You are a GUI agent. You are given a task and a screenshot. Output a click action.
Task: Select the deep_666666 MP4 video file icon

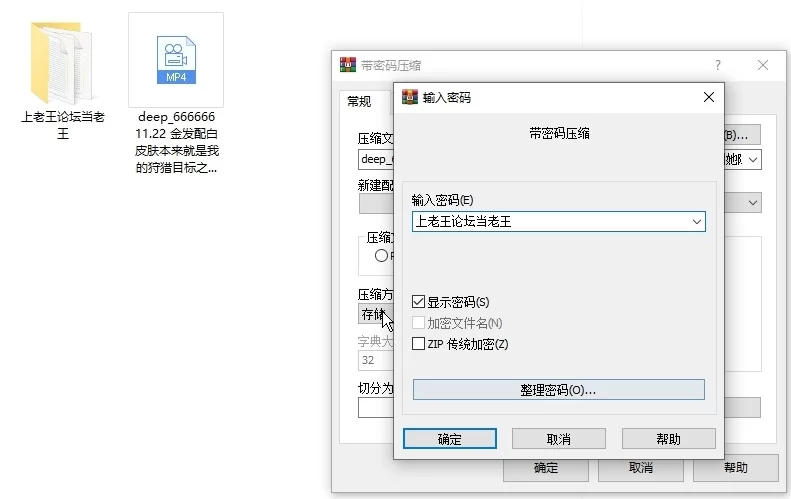176,60
